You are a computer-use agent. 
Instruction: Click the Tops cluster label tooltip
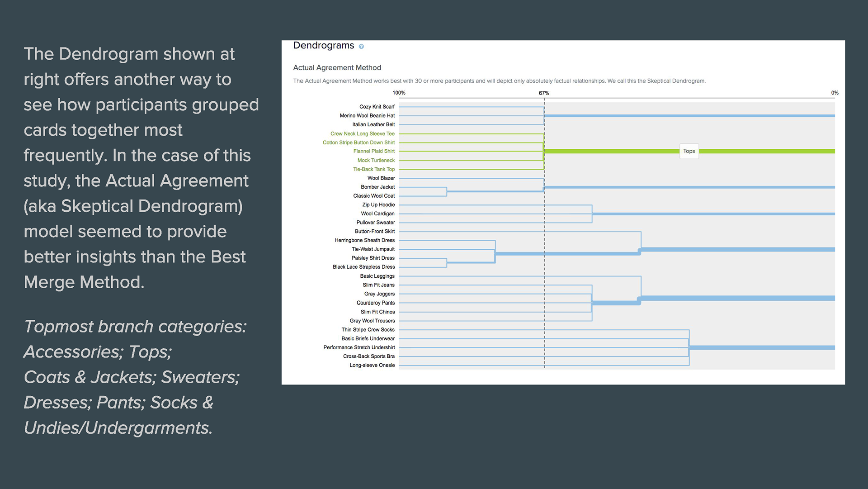[689, 151]
